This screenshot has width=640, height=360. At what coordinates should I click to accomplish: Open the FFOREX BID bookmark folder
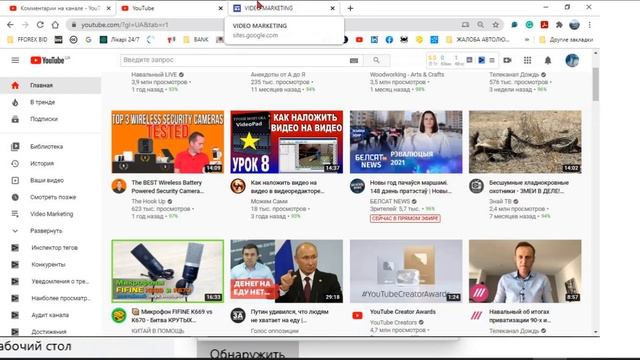[27, 40]
